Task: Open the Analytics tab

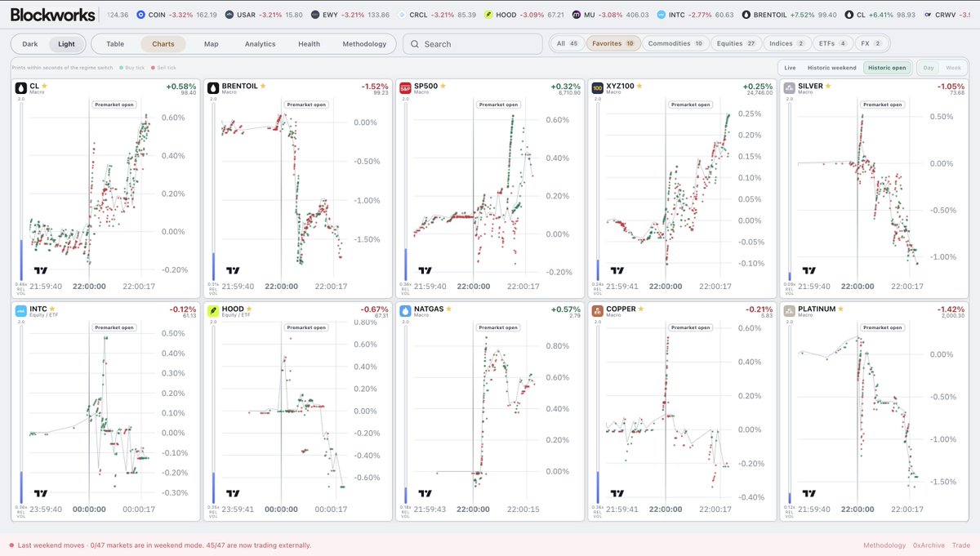Action: tap(261, 44)
